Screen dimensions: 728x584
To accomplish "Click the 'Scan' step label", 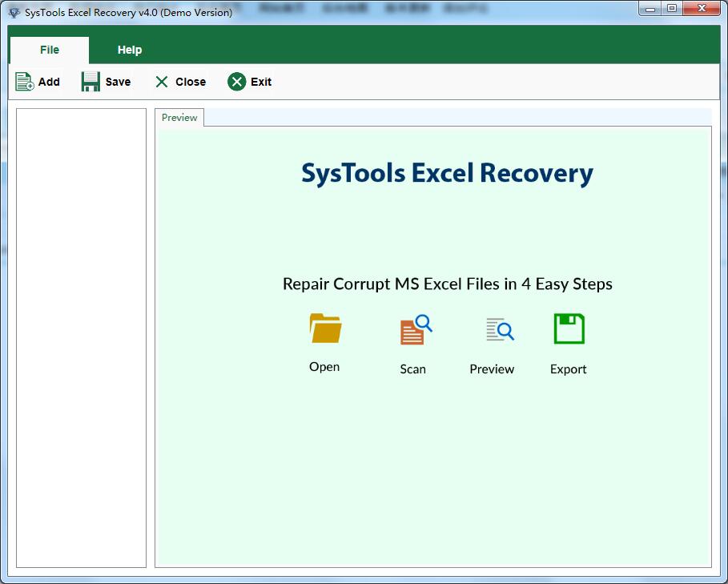I will (412, 369).
